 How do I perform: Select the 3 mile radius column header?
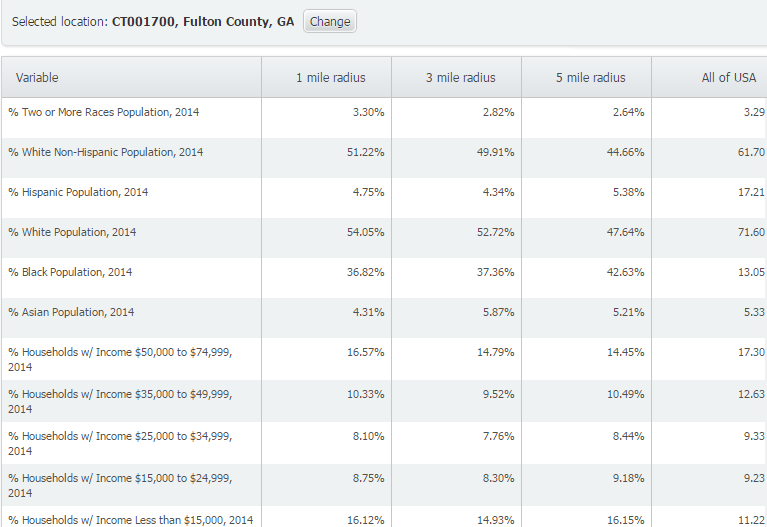(x=460, y=77)
